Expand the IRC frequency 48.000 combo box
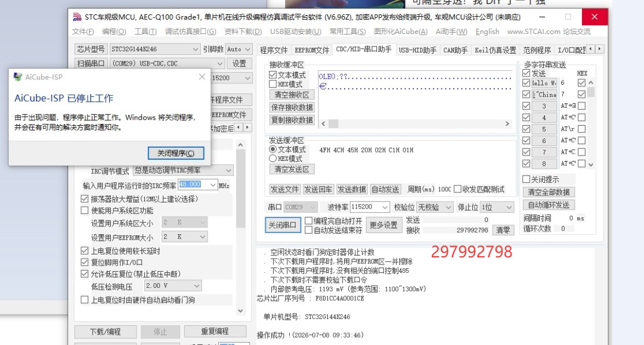 click(x=213, y=185)
